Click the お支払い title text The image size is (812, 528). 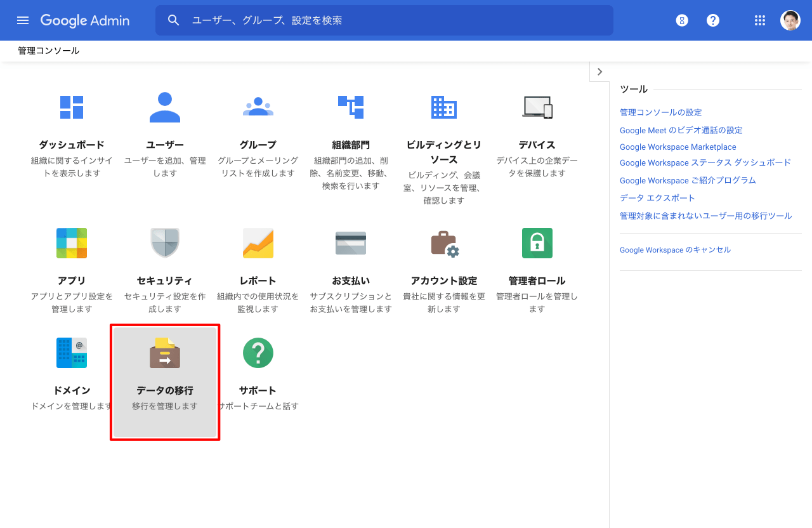351,280
